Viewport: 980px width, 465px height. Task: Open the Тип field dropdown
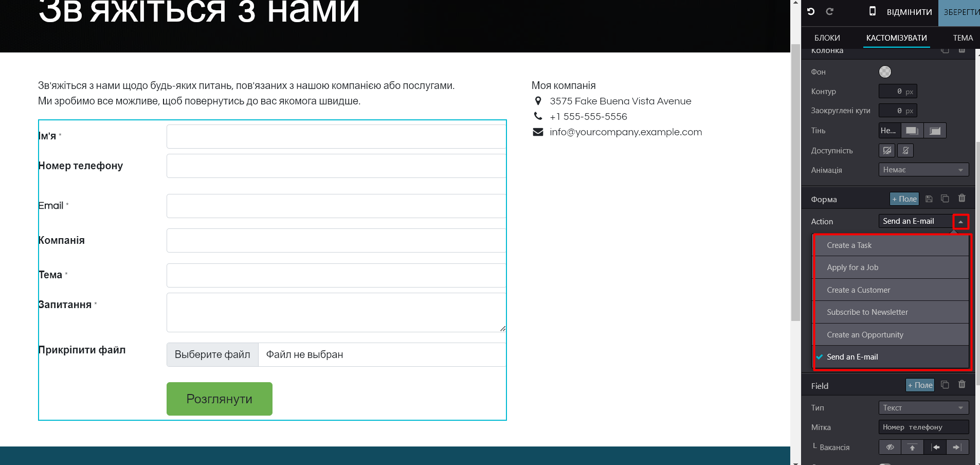pos(923,408)
